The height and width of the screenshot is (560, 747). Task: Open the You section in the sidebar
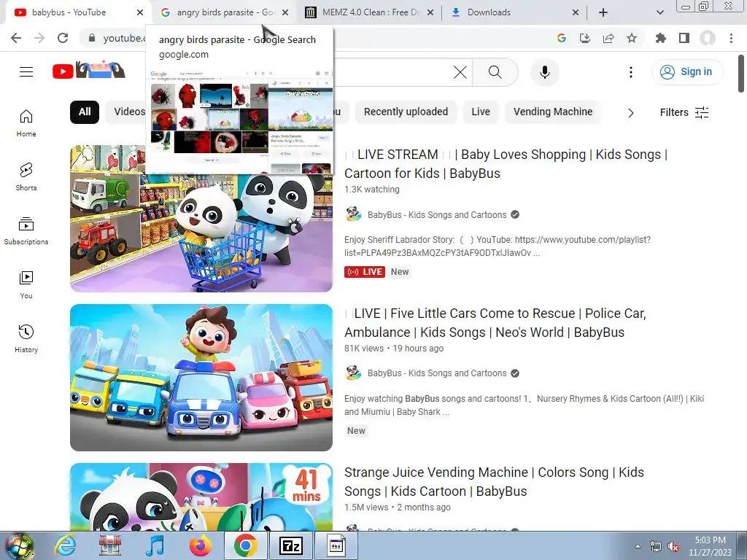coord(26,285)
